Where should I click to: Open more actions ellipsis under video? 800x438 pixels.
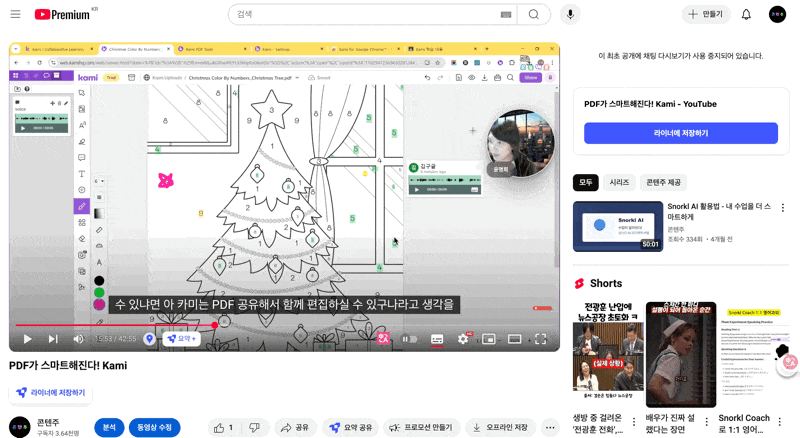(x=550, y=427)
